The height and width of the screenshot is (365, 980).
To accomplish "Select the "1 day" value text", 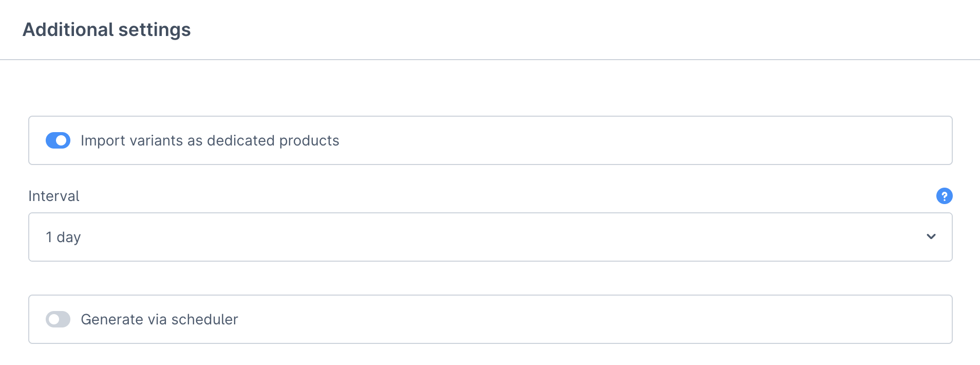I will tap(63, 237).
